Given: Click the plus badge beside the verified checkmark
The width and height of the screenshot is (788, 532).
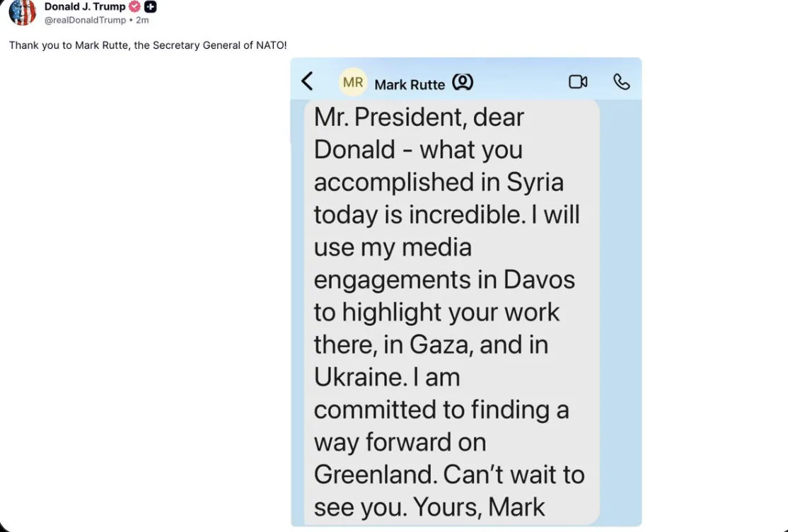Looking at the screenshot, I should click(150, 7).
